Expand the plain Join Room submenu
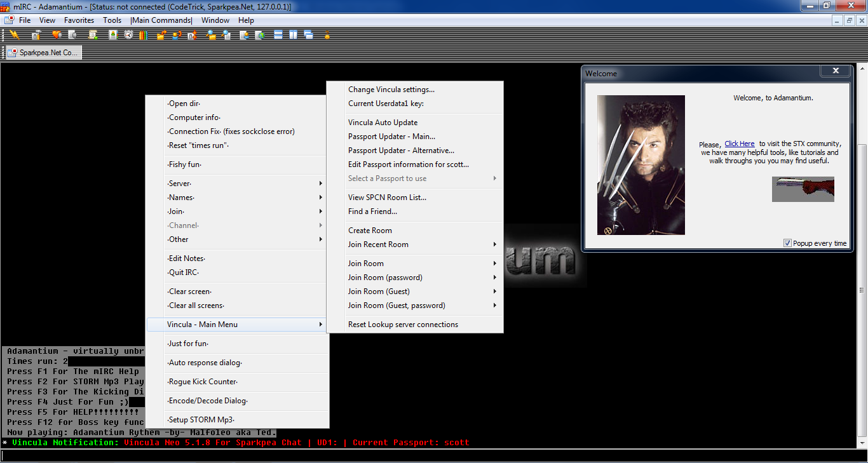The image size is (868, 463). coord(415,264)
